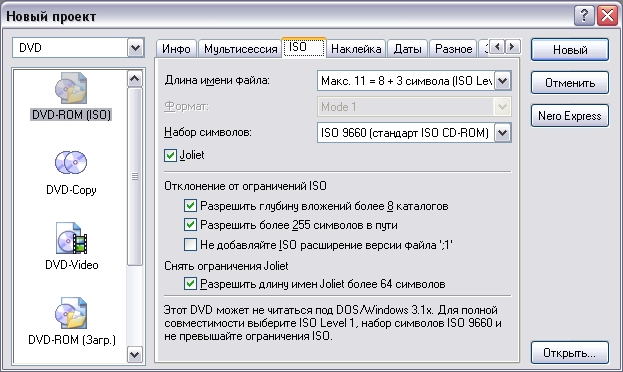Open the Набор символов dropdown
Image resolution: width=623 pixels, height=372 pixels.
coord(503,132)
